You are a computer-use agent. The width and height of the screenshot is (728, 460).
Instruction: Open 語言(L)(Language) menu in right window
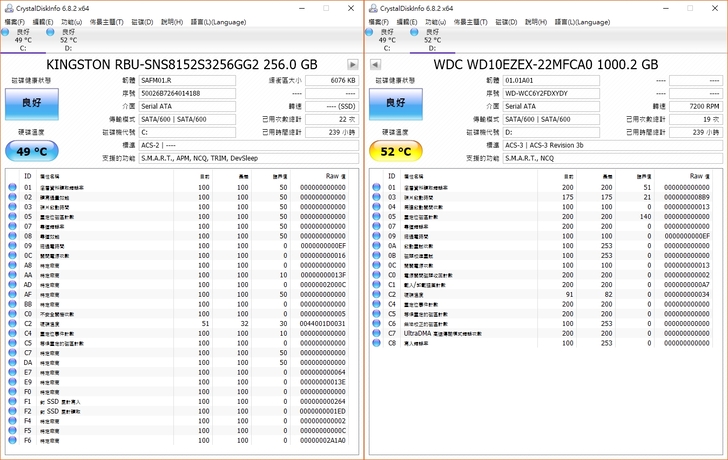coord(580,22)
